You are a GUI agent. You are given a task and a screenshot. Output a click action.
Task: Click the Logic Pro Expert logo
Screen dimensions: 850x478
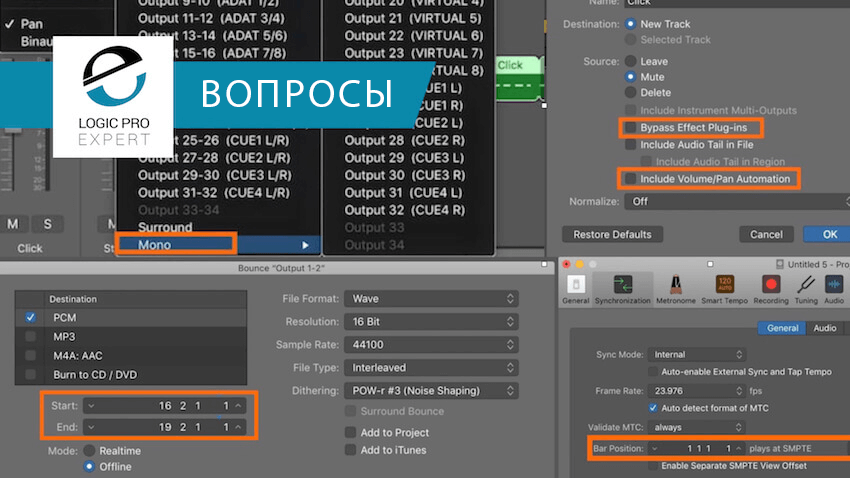[x=113, y=97]
